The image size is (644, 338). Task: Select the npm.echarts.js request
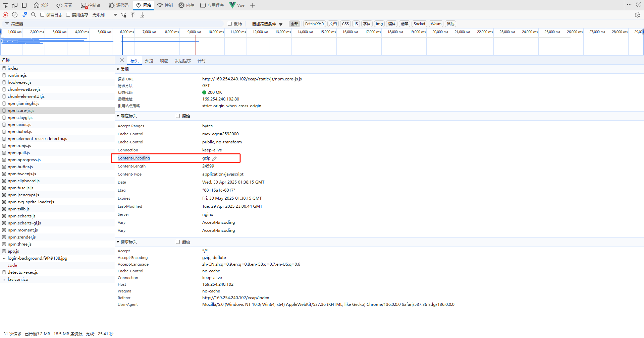pos(57,216)
